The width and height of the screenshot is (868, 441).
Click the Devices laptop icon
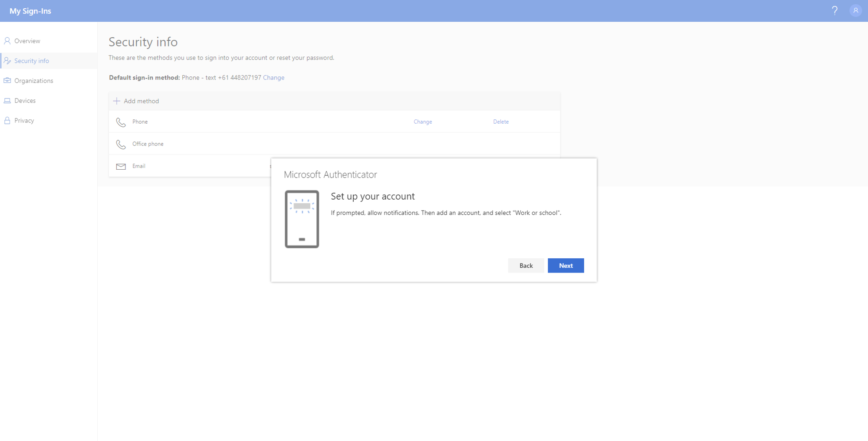(7, 101)
